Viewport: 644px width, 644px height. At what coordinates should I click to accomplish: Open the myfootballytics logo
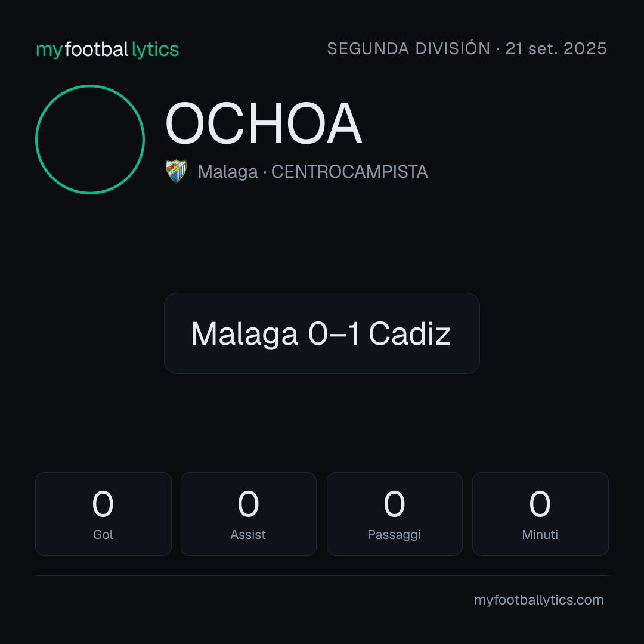coord(107,49)
